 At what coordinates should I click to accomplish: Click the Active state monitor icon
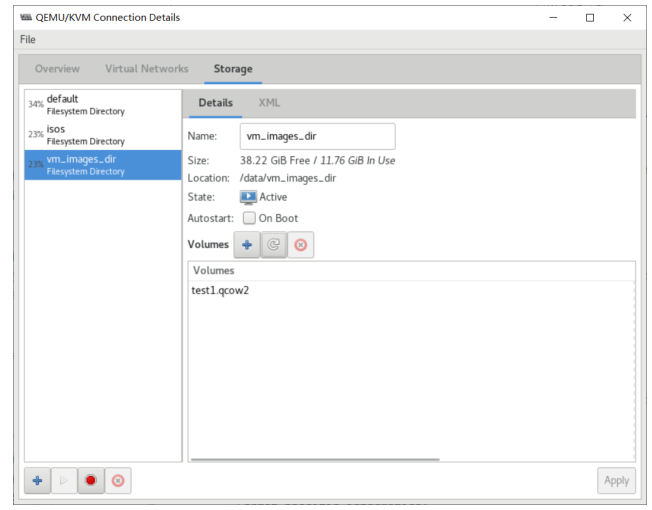(x=248, y=197)
